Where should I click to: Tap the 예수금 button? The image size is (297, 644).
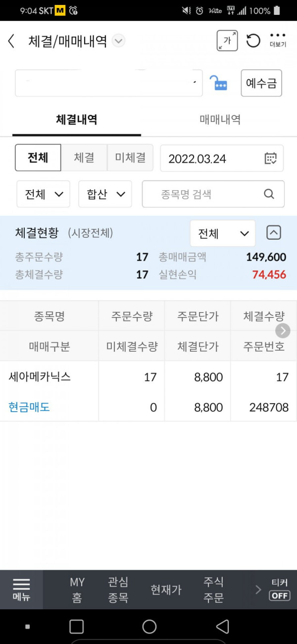pos(261,83)
